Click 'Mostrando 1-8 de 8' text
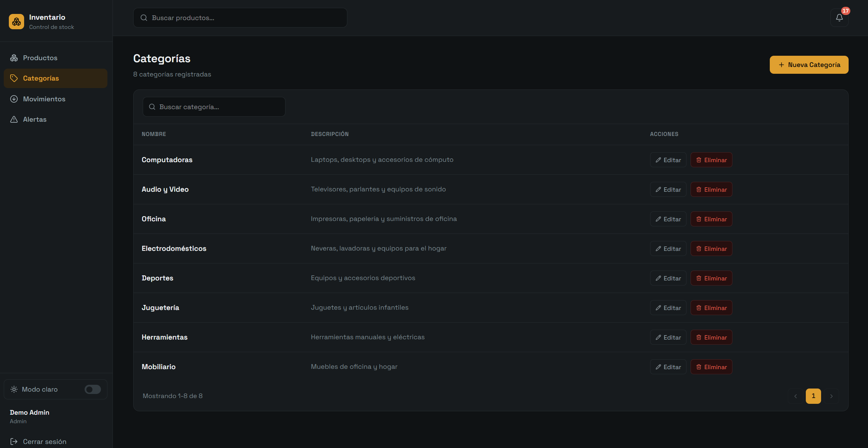The image size is (868, 448). (173, 396)
